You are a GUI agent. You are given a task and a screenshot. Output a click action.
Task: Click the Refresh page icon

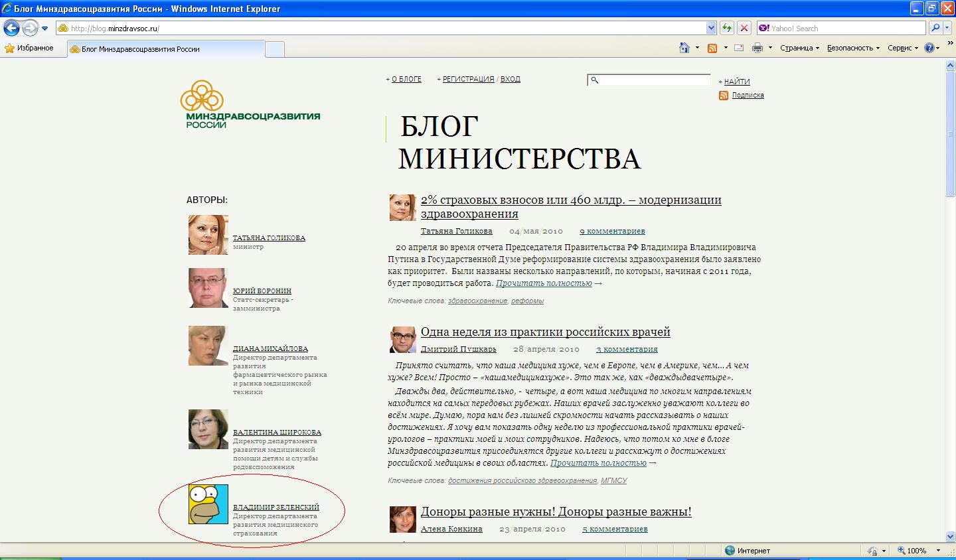point(727,28)
